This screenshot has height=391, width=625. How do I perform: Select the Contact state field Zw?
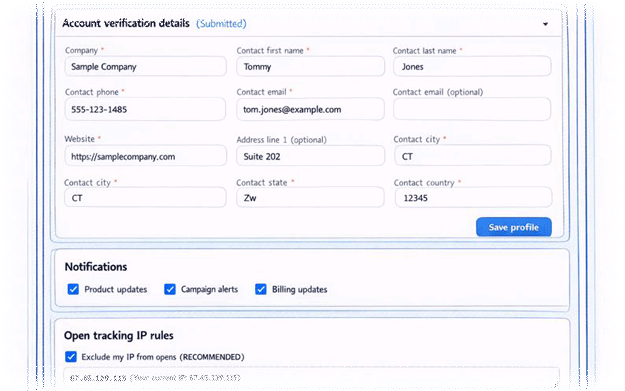point(310,197)
